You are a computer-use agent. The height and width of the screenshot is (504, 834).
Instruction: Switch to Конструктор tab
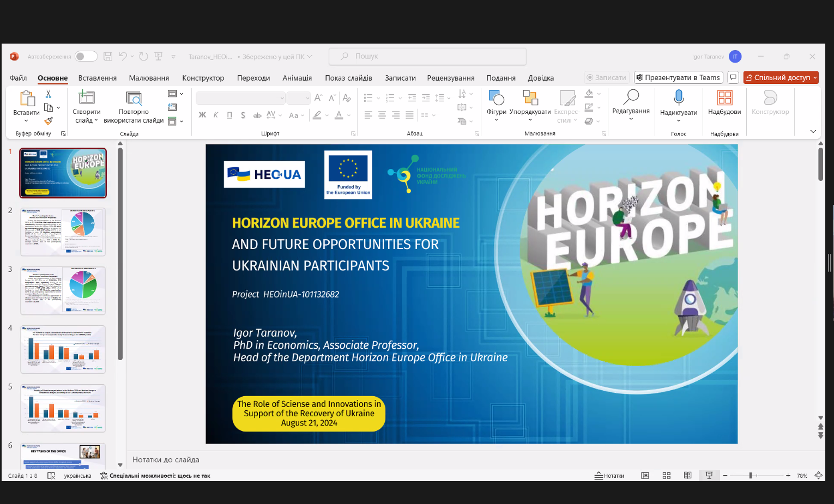(203, 78)
